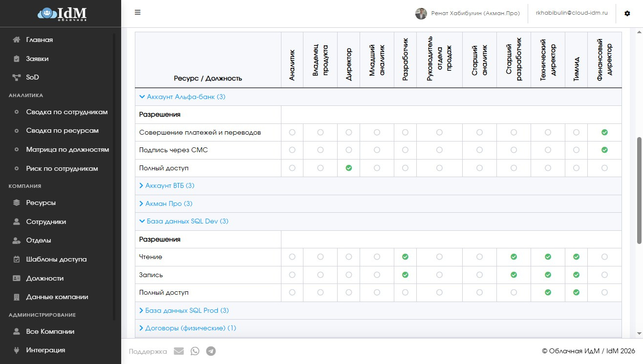Toggle Полный доступ for Директор in Альфа-банк
This screenshot has height=364, width=643.
[x=349, y=168]
